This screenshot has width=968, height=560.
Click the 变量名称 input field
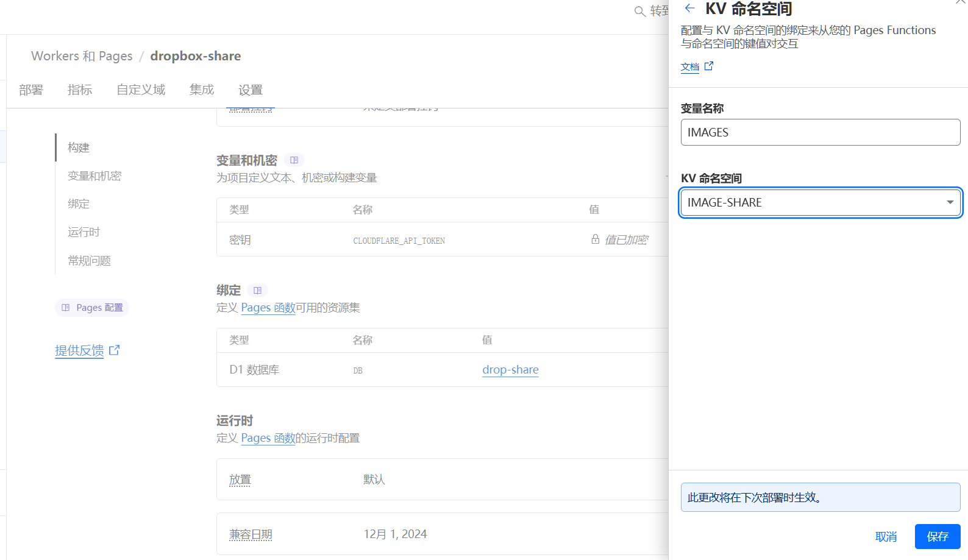pyautogui.click(x=820, y=132)
